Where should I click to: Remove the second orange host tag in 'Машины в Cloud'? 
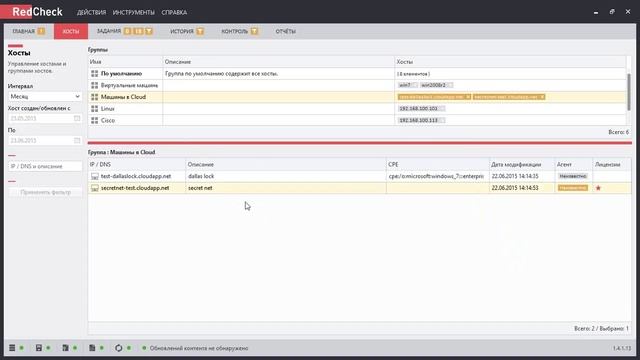point(542,97)
